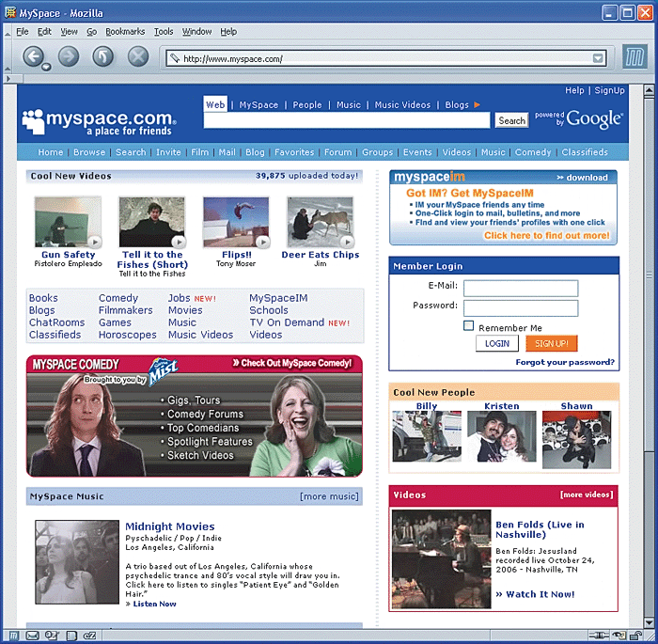Open the Composer icon in status bar

52,636
